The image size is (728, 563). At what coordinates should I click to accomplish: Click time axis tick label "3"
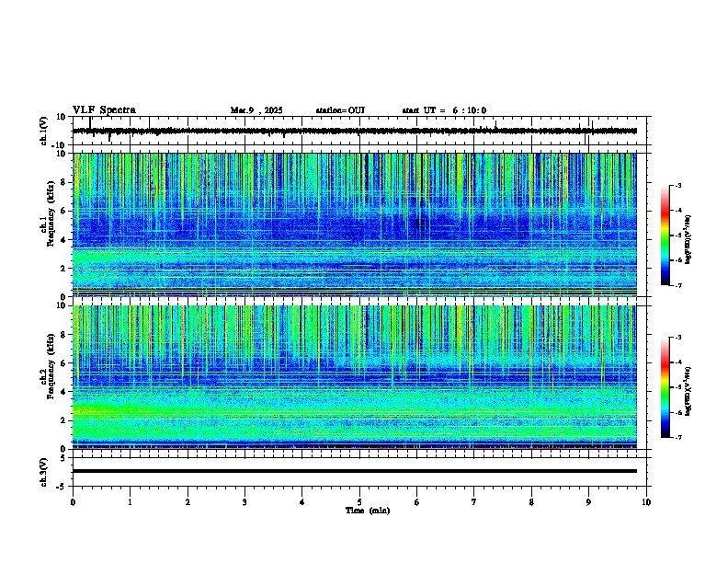tap(245, 502)
